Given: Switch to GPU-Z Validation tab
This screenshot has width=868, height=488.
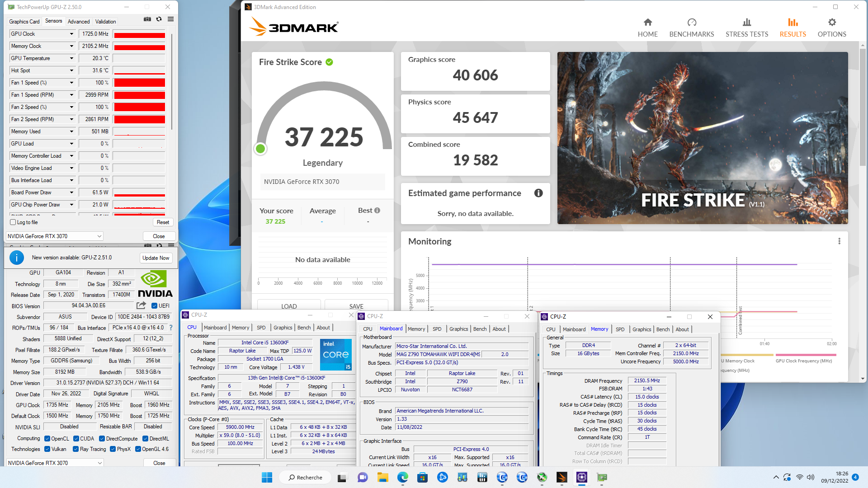Looking at the screenshot, I should click(x=105, y=21).
